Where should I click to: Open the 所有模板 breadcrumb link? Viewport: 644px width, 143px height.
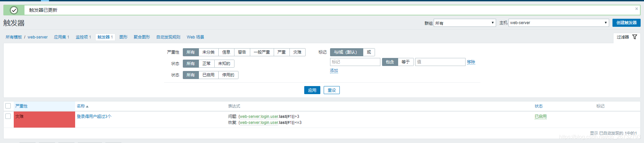[14, 37]
